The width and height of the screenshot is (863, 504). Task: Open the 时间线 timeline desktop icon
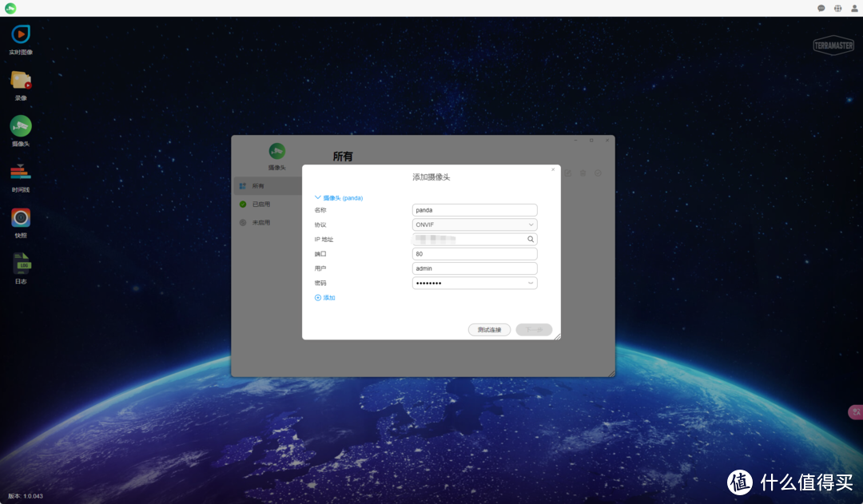tap(21, 173)
